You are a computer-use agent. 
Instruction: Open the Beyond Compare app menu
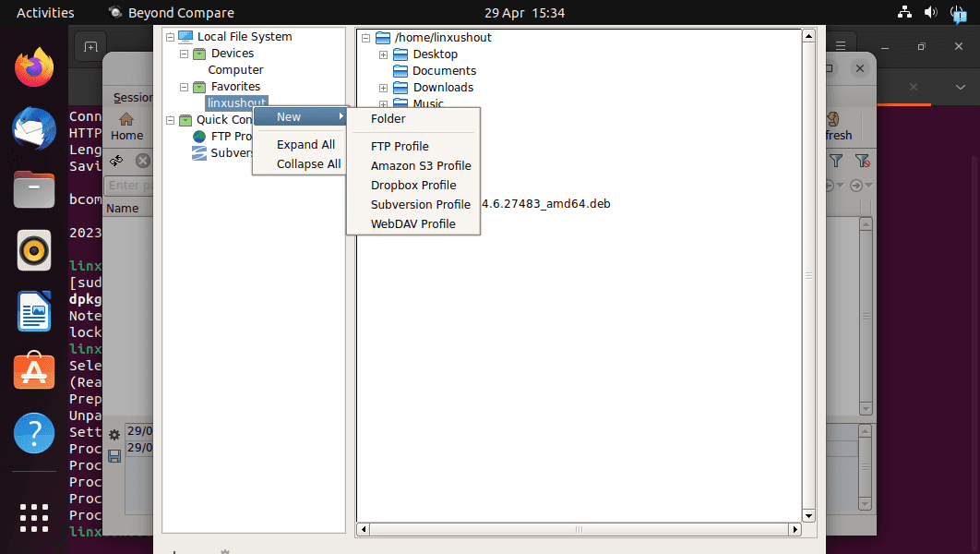172,13
